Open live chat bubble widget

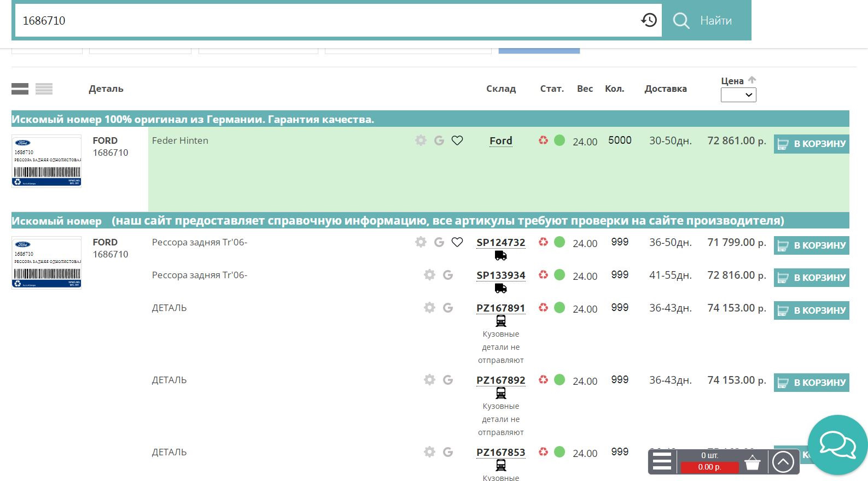coord(837,445)
